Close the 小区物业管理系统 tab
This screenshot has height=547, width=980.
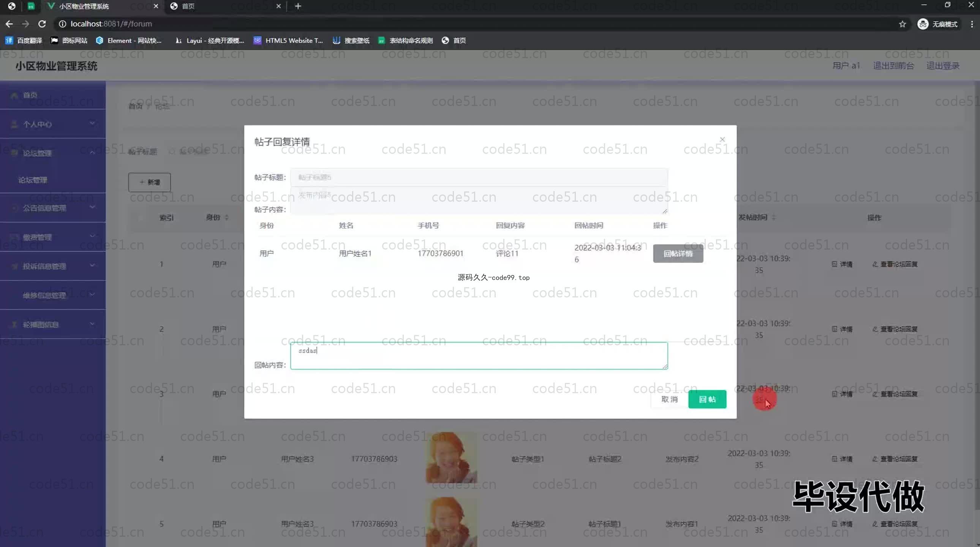pos(156,6)
